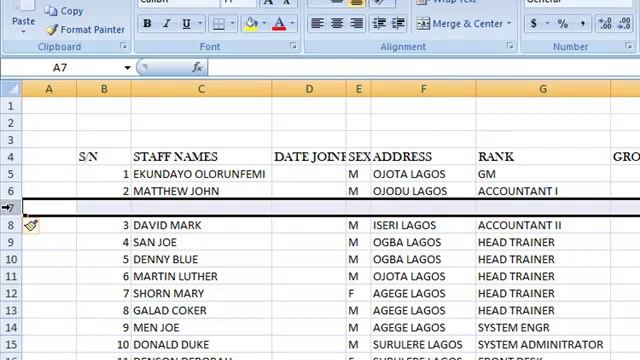Screen dimensions: 640x360
Task: Align text left
Action: click(317, 24)
